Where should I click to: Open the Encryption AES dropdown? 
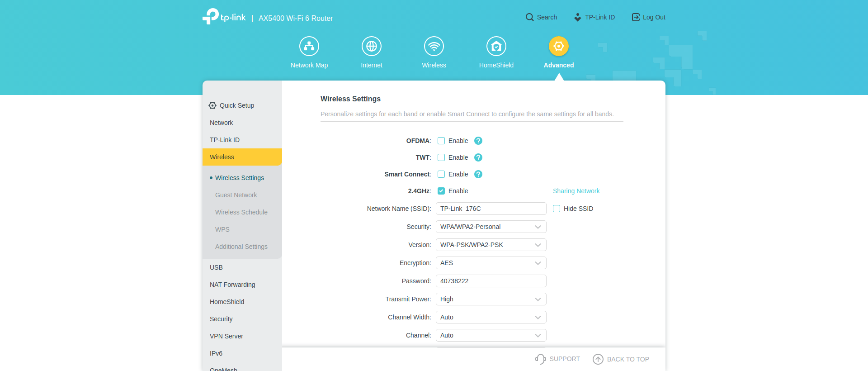click(491, 263)
